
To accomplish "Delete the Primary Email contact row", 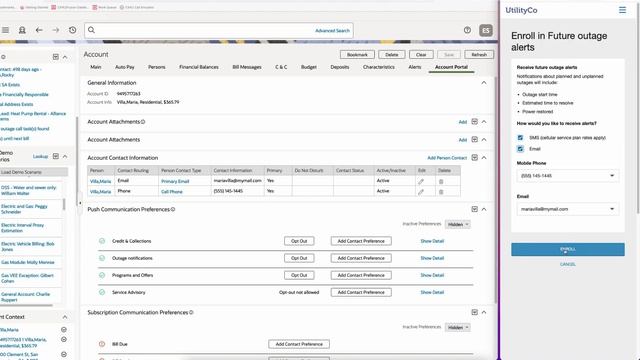I will pyautogui.click(x=441, y=181).
